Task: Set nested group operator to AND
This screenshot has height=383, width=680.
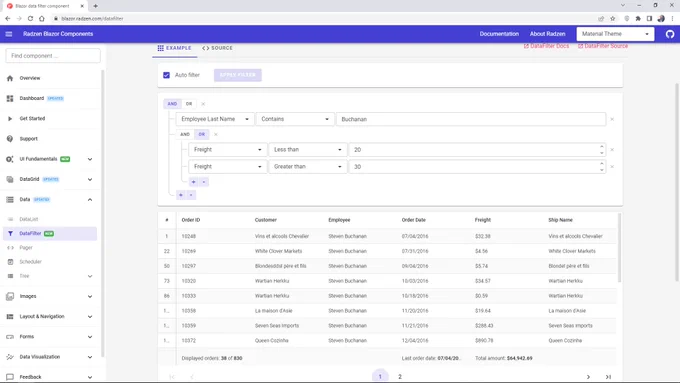Action: 185,134
